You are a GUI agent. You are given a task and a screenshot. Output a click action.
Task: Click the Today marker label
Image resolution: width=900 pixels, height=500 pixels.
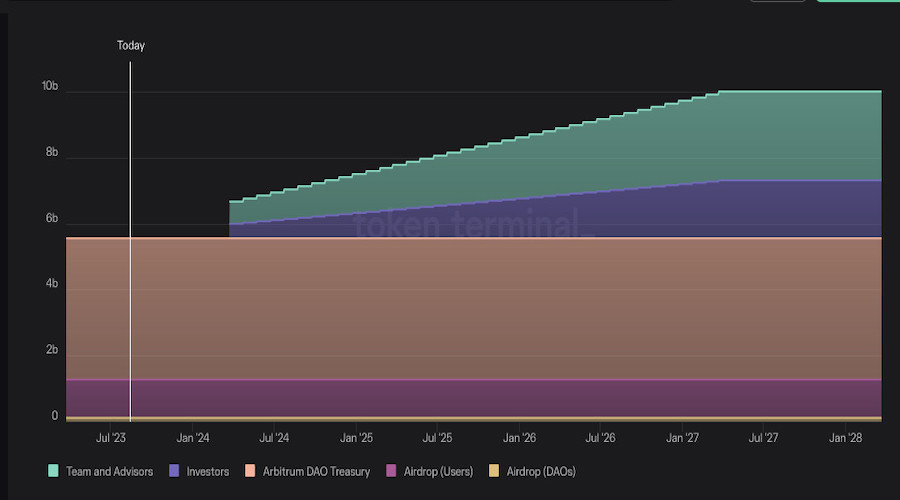[131, 45]
